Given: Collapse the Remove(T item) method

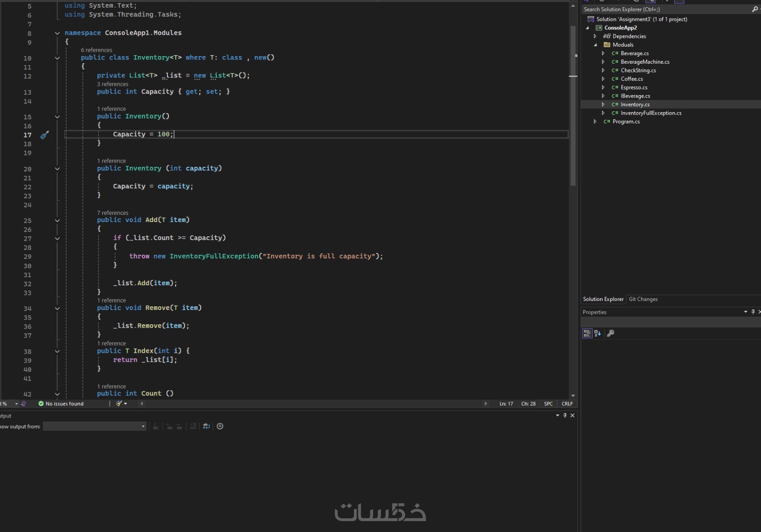Looking at the screenshot, I should tap(57, 309).
